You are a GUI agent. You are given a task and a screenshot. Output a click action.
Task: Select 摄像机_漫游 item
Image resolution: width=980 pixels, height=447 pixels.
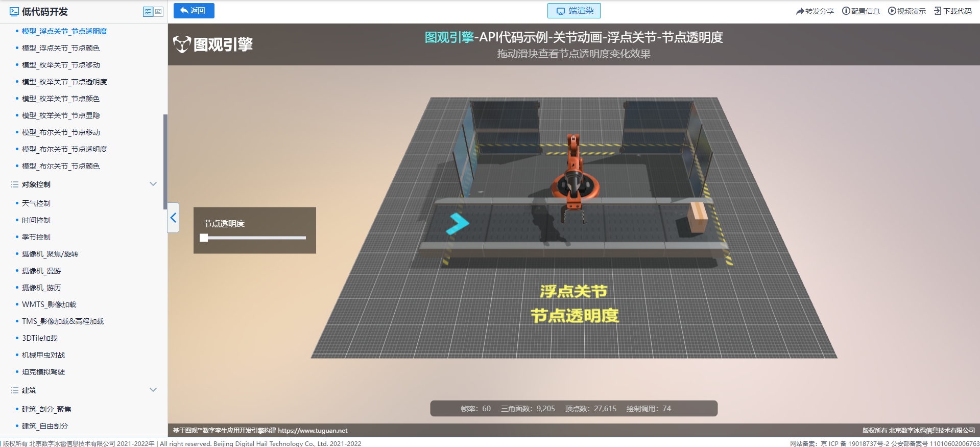[x=41, y=271]
